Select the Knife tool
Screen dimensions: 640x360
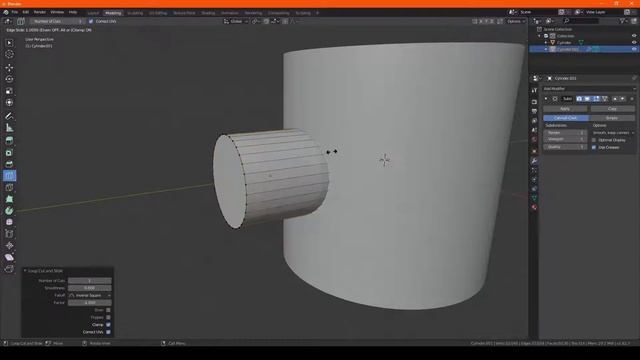point(9,188)
